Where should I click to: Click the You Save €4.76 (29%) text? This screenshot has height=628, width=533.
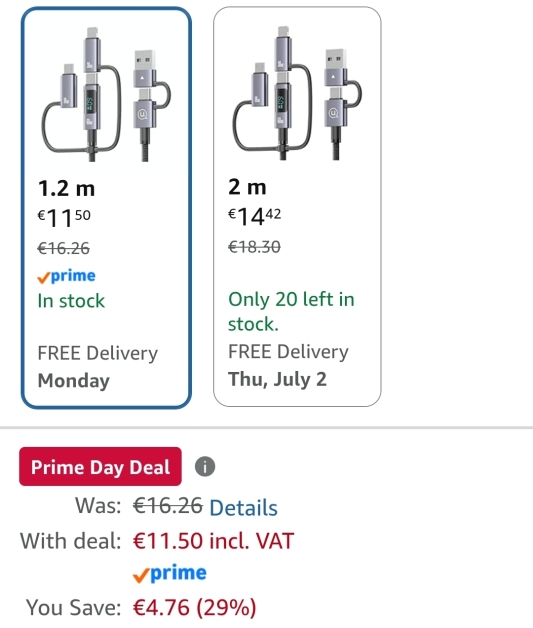[x=141, y=607]
